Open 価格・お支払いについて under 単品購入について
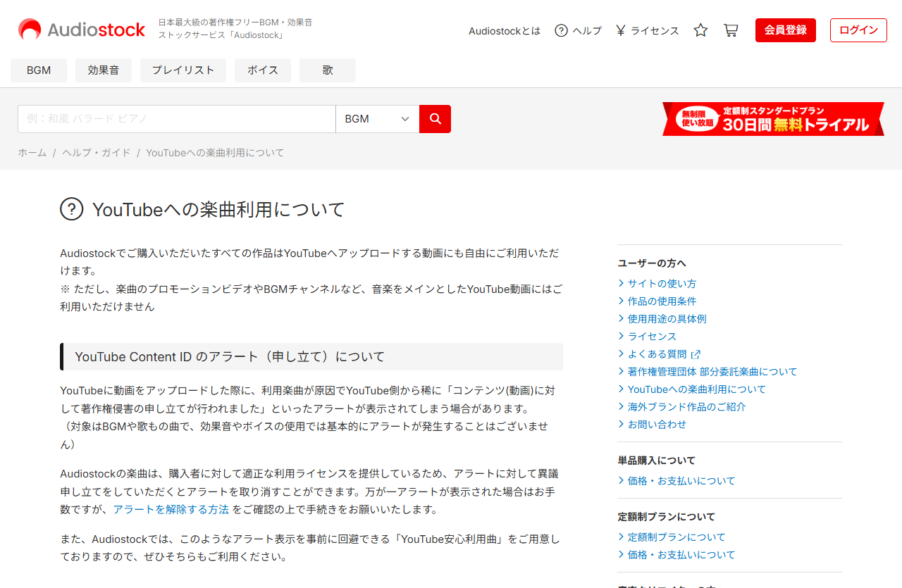The height and width of the screenshot is (588, 902). coord(681,480)
